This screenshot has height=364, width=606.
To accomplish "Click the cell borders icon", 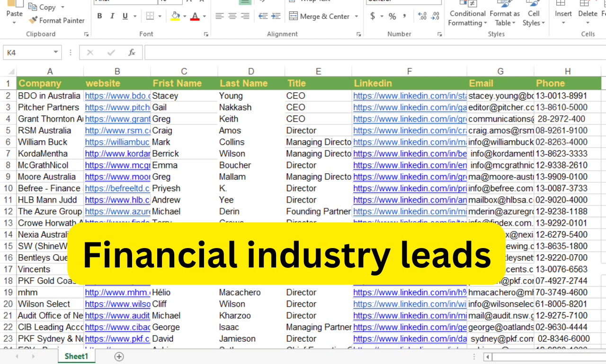I will click(150, 16).
